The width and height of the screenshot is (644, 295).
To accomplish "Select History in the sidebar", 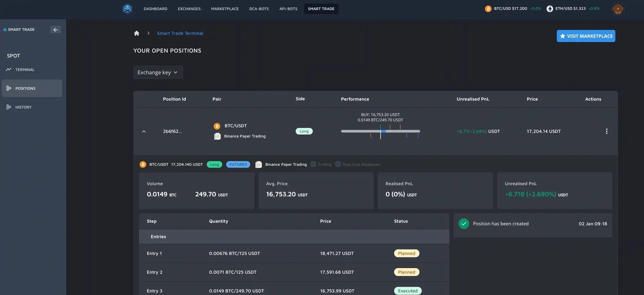I will pos(23,107).
